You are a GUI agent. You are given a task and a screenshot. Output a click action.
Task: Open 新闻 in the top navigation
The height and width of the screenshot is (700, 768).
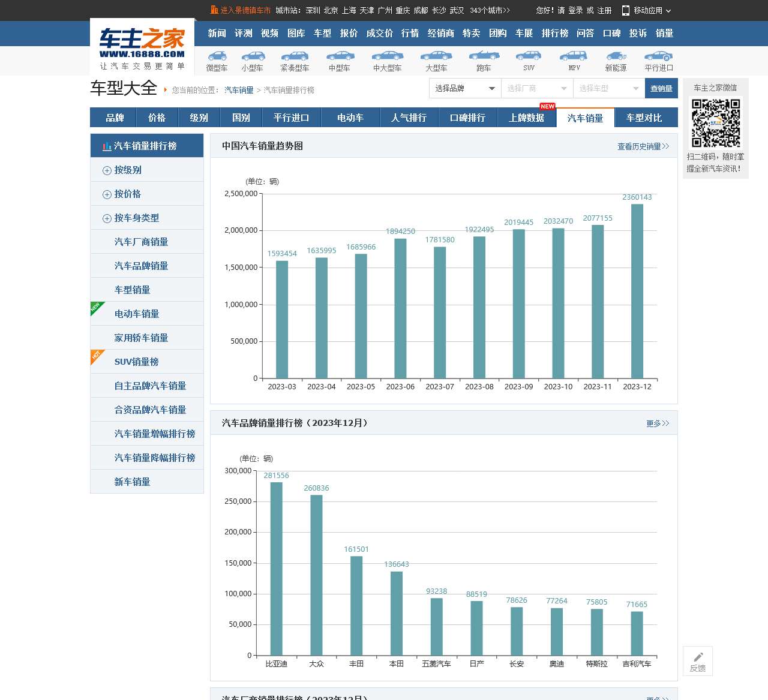coord(217,33)
